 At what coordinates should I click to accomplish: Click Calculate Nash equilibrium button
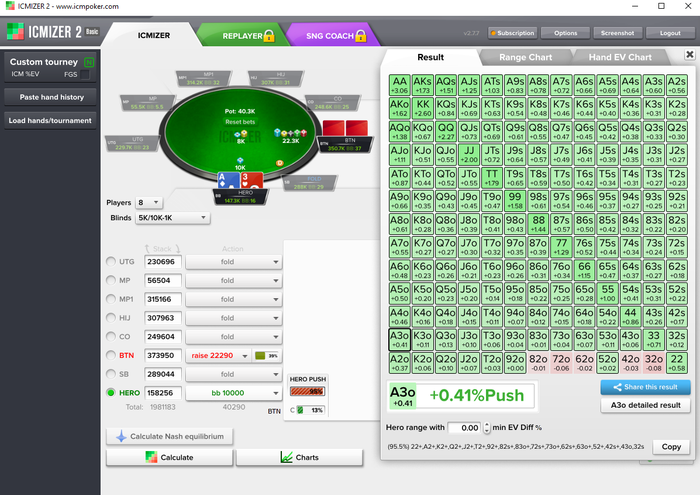[x=170, y=437]
